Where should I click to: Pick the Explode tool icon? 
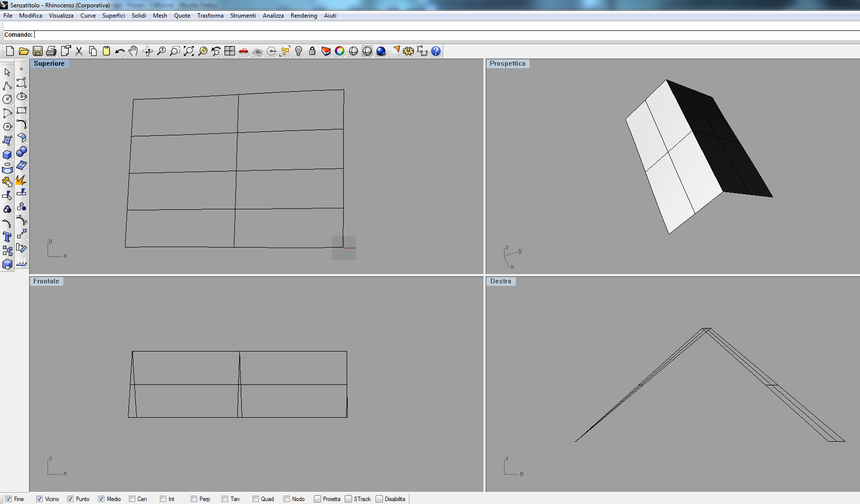(x=21, y=180)
